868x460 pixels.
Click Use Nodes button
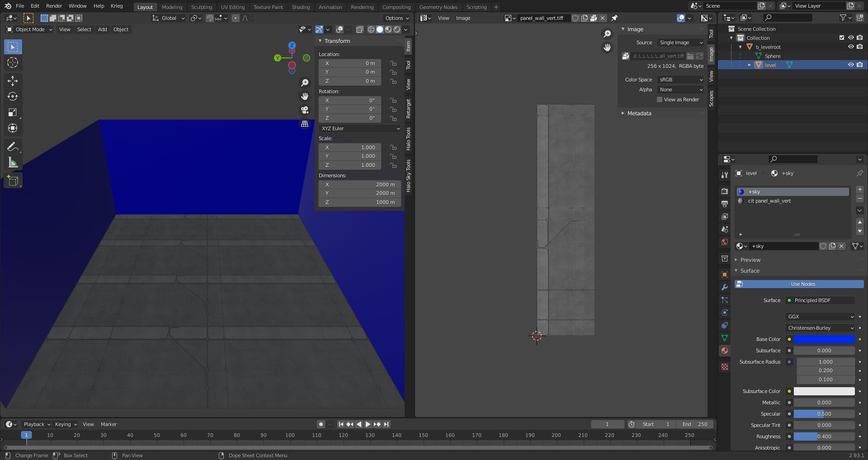click(799, 284)
